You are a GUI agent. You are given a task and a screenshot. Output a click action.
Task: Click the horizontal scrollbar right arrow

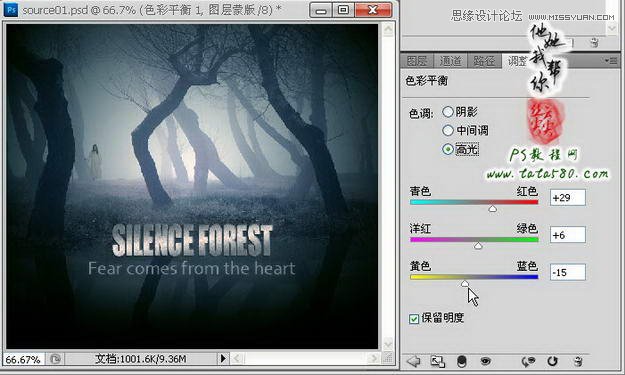point(373,359)
